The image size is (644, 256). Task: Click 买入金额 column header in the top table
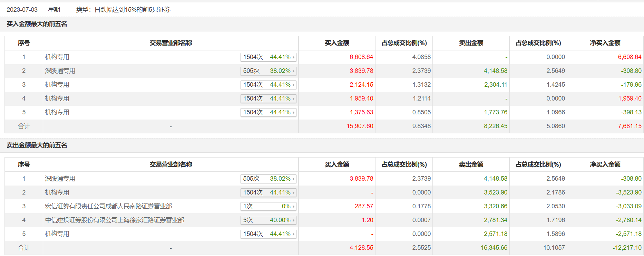(337, 43)
